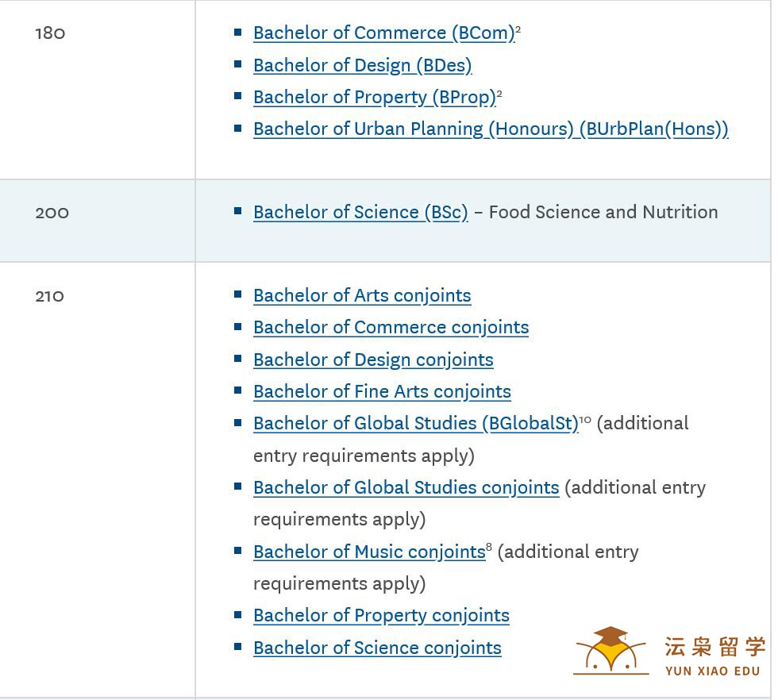Open Bachelor of Arts conjoints link

362,296
